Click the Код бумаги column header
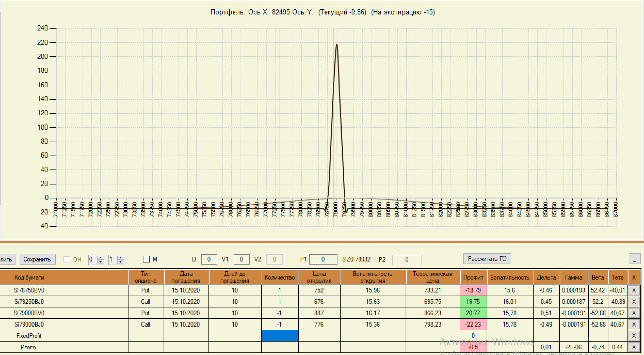The width and height of the screenshot is (644, 355). 29,277
